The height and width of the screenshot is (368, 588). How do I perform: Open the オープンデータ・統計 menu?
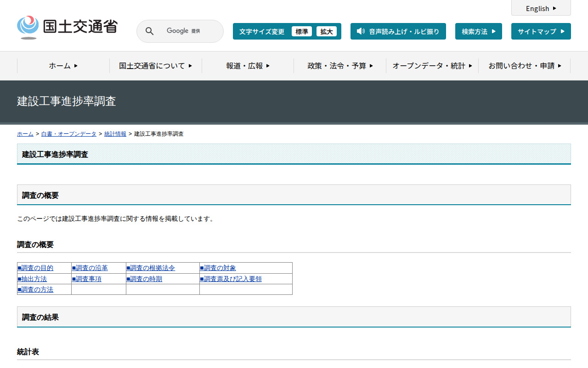coord(432,66)
